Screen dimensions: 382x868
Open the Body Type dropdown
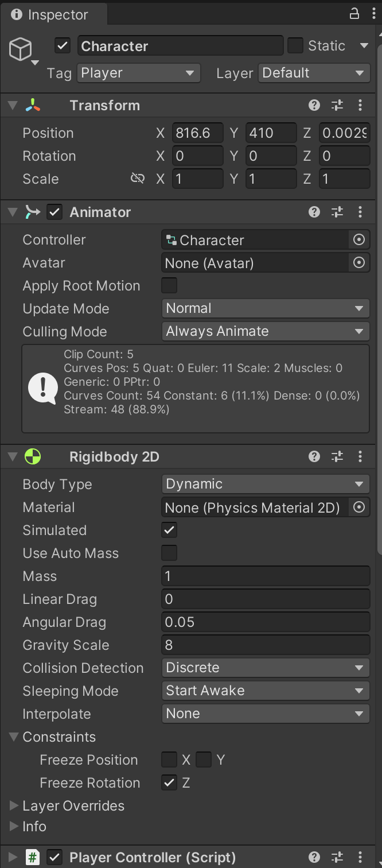(x=266, y=484)
